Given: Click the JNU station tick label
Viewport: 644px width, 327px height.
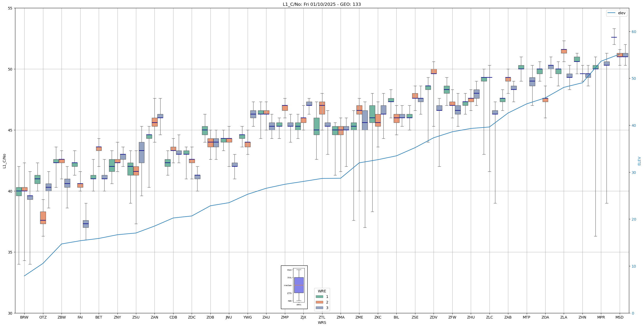Looking at the screenshot, I should [229, 317].
